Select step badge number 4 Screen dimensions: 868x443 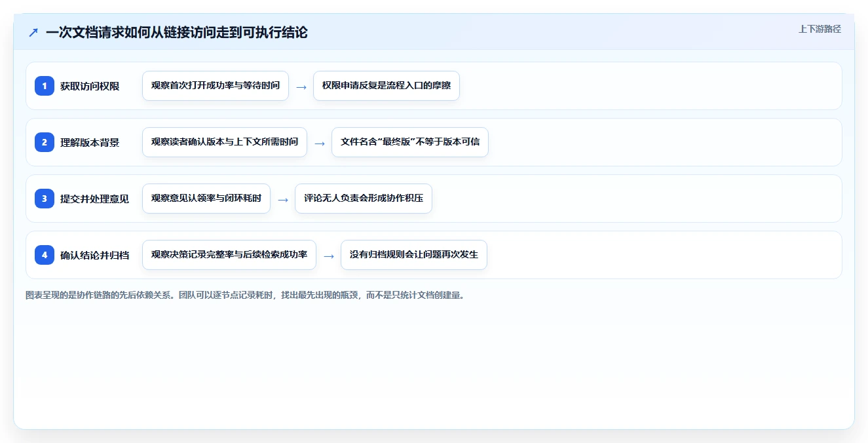(45, 255)
